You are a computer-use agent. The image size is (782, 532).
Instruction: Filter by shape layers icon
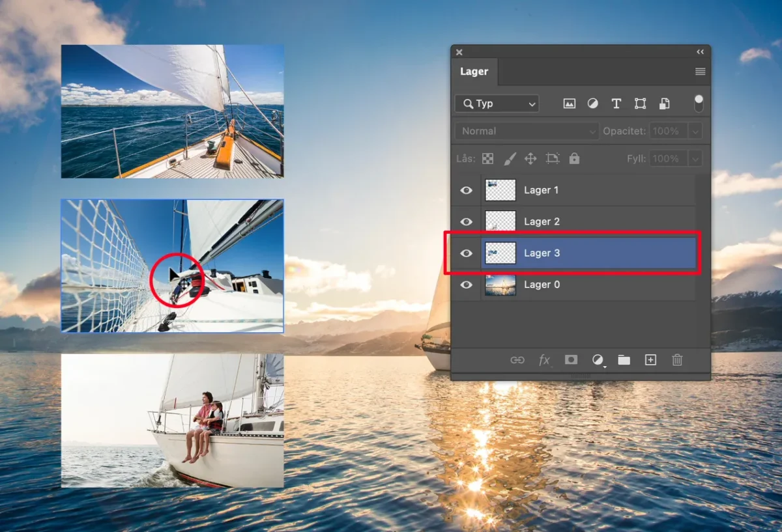[640, 104]
